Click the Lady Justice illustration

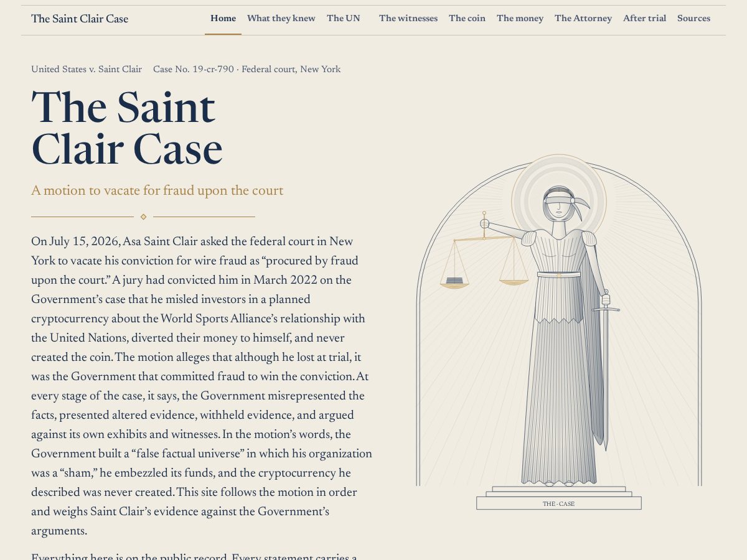559,332
